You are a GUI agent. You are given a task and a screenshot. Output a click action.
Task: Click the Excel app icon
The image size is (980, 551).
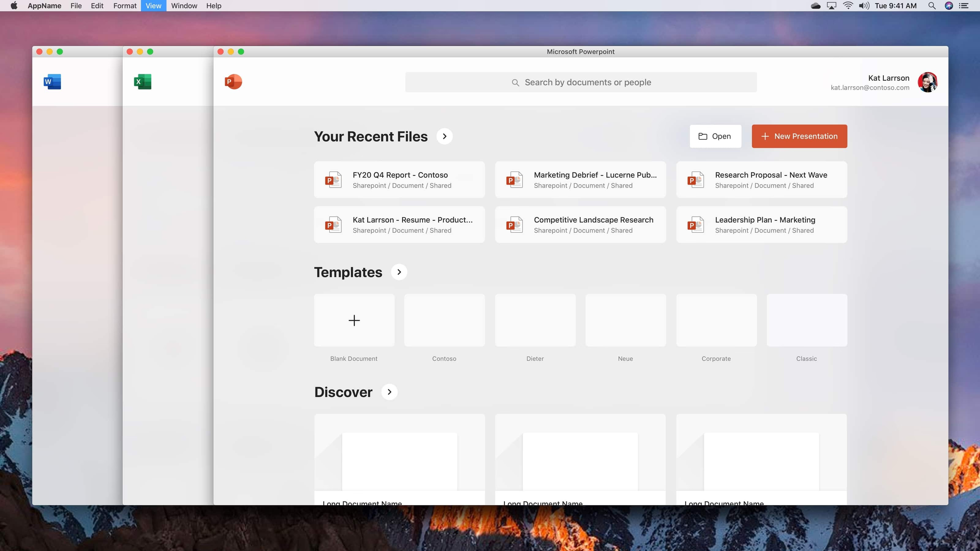pos(143,82)
